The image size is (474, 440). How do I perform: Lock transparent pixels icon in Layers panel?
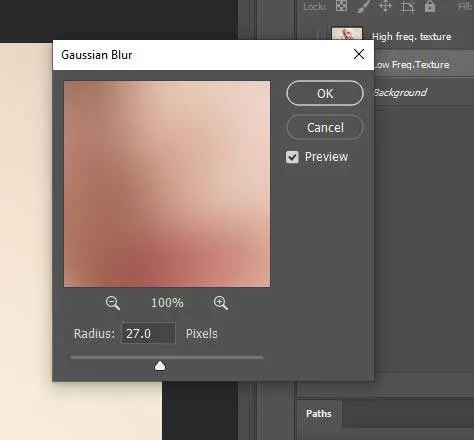tap(341, 6)
